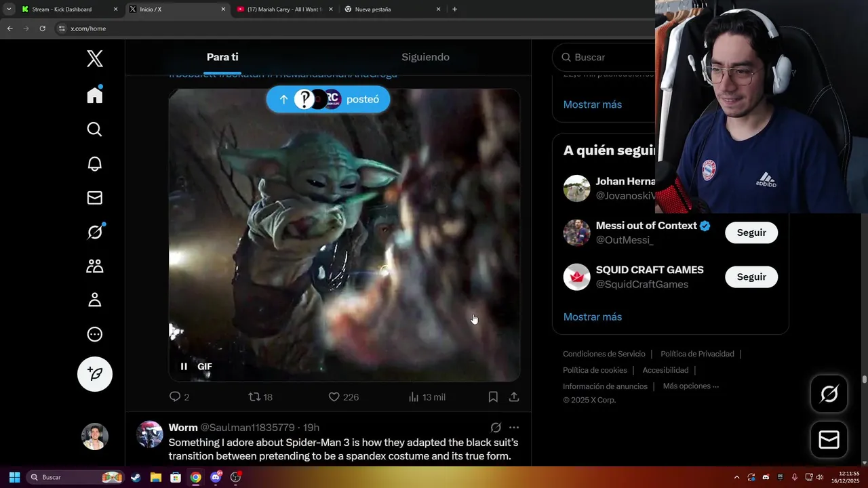The width and height of the screenshot is (868, 488).
Task: Click 'Mostrar más' under A quién seguir
Action: (x=592, y=317)
